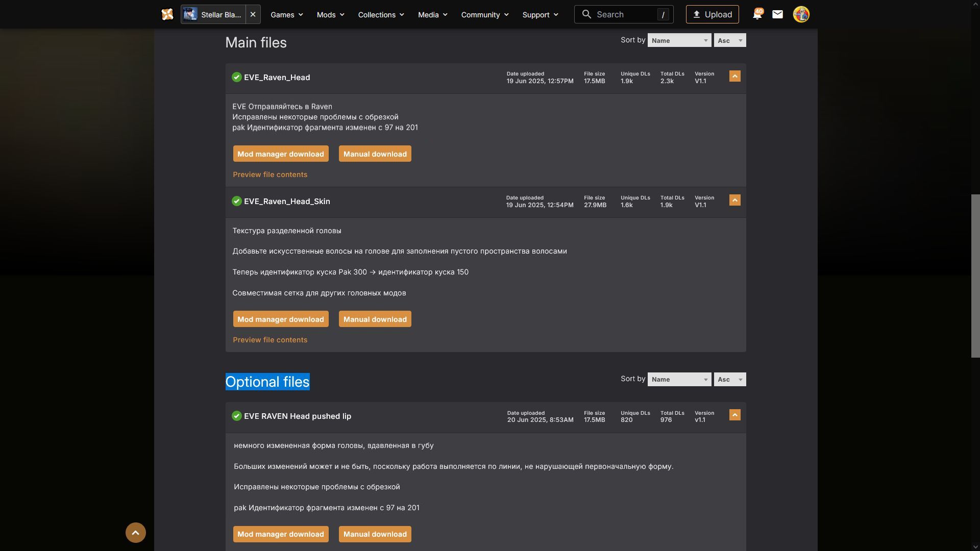Open the Collections menu
Screen dimensions: 980x551
point(381,14)
